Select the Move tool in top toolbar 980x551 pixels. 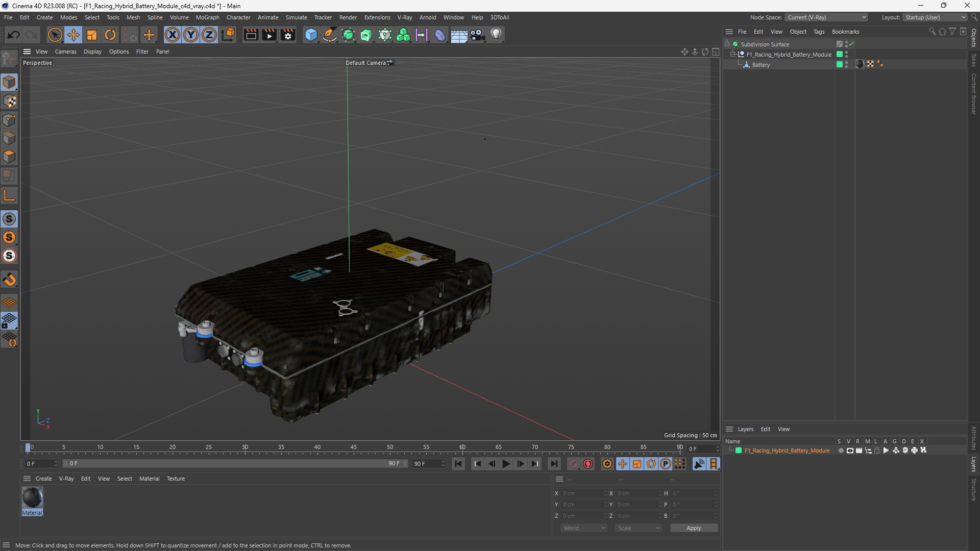tap(73, 35)
